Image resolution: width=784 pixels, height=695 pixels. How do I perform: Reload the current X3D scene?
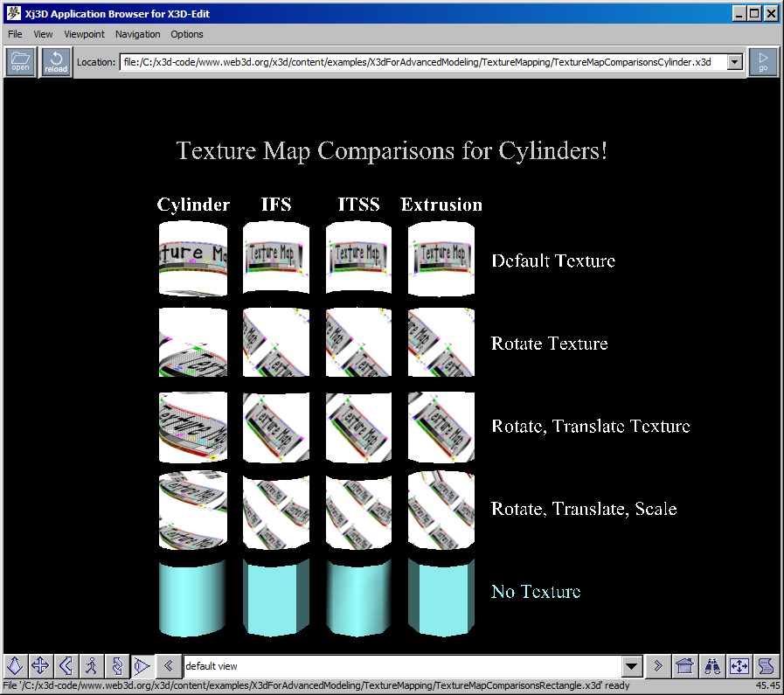pos(55,61)
